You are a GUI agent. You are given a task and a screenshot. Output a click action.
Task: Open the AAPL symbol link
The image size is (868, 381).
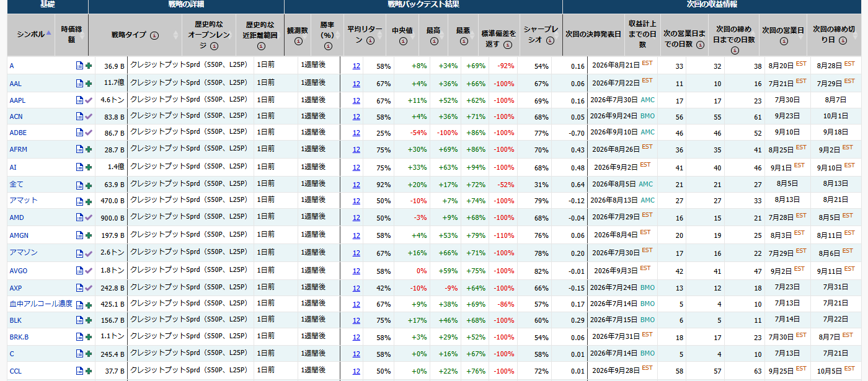(x=17, y=100)
